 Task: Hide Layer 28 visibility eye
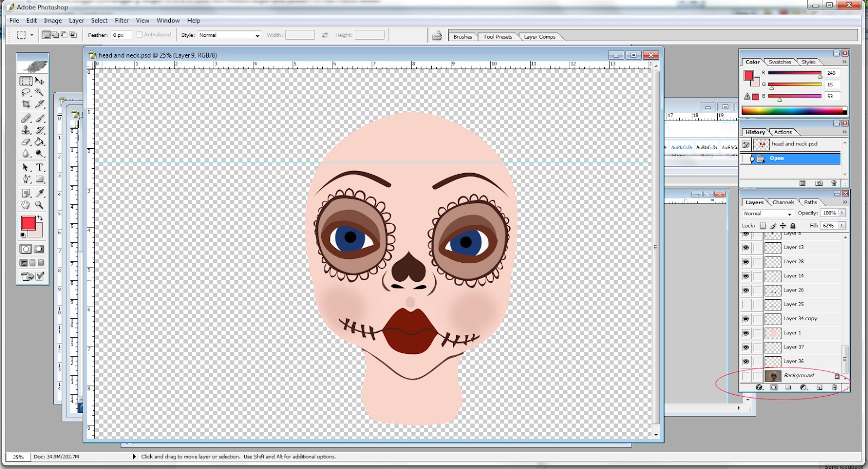coord(746,262)
